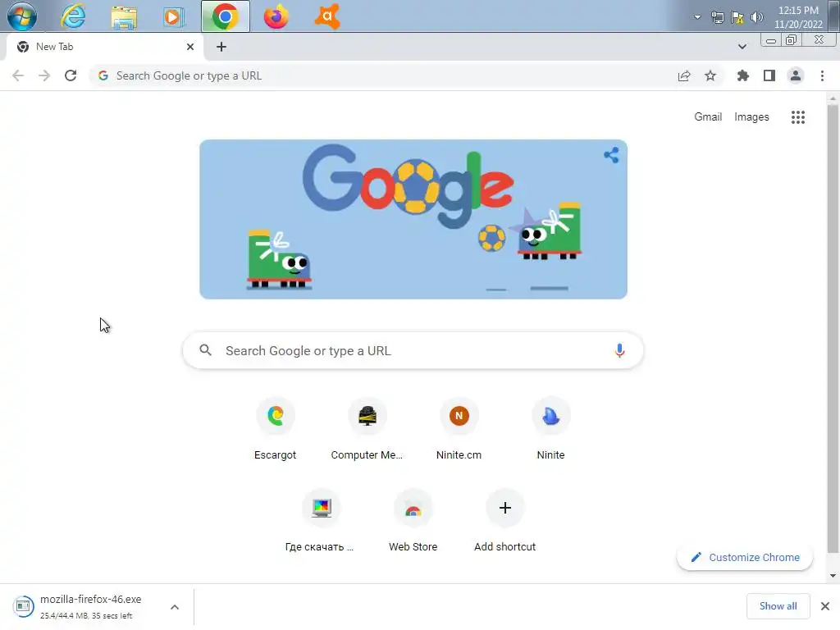Open the Google apps grid
Image resolution: width=840 pixels, height=630 pixels.
(x=797, y=117)
